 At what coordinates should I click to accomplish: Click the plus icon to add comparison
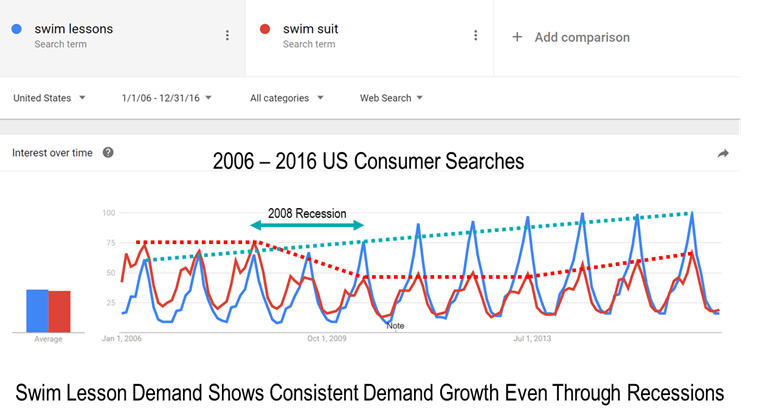pos(517,37)
